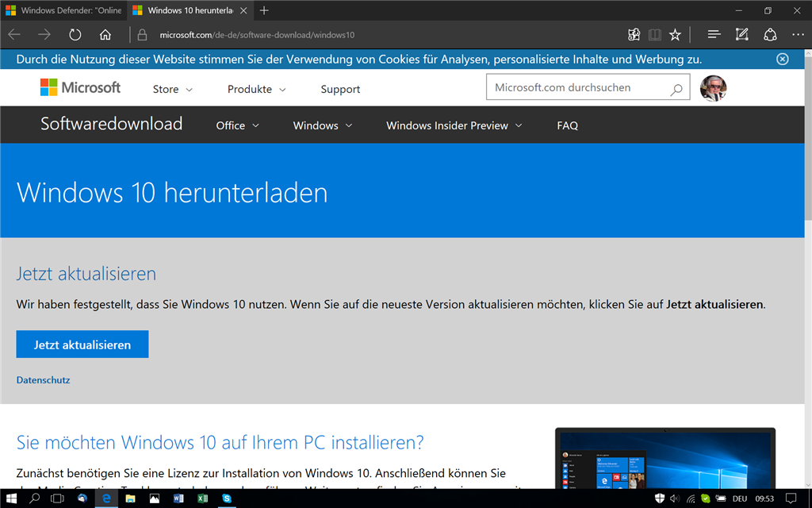Reload the current page
812x508 pixels.
pos(75,35)
